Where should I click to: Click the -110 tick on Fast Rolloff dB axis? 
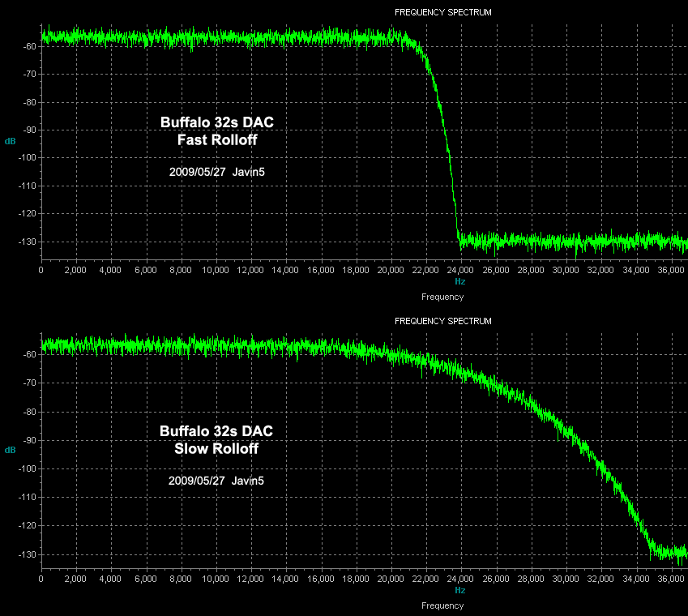click(28, 186)
